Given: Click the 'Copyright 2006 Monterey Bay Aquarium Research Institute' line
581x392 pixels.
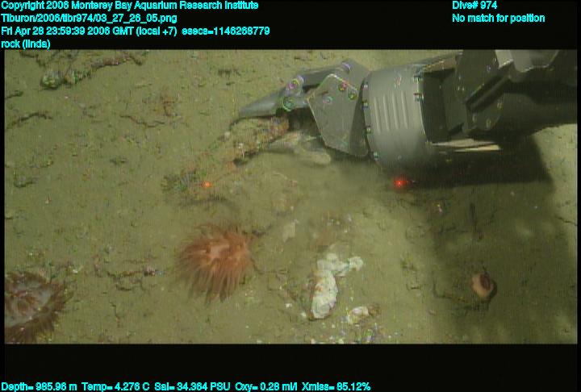Looking at the screenshot, I should click(129, 6).
